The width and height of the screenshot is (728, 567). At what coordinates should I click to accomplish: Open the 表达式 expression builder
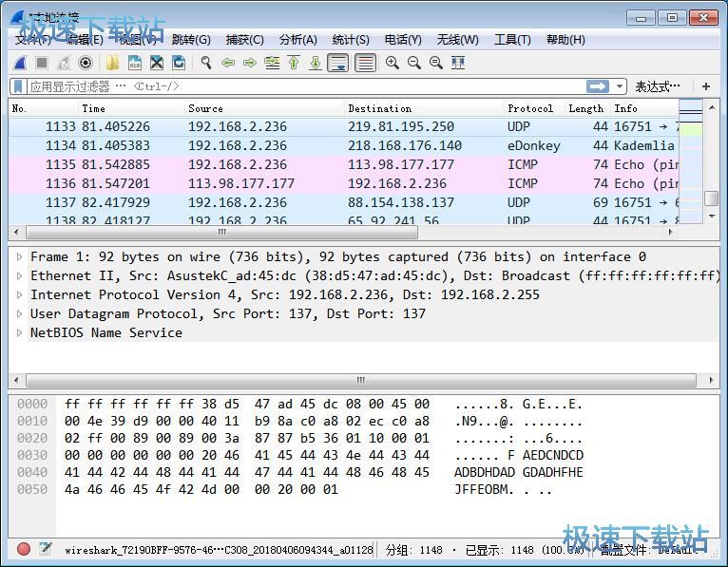click(657, 86)
